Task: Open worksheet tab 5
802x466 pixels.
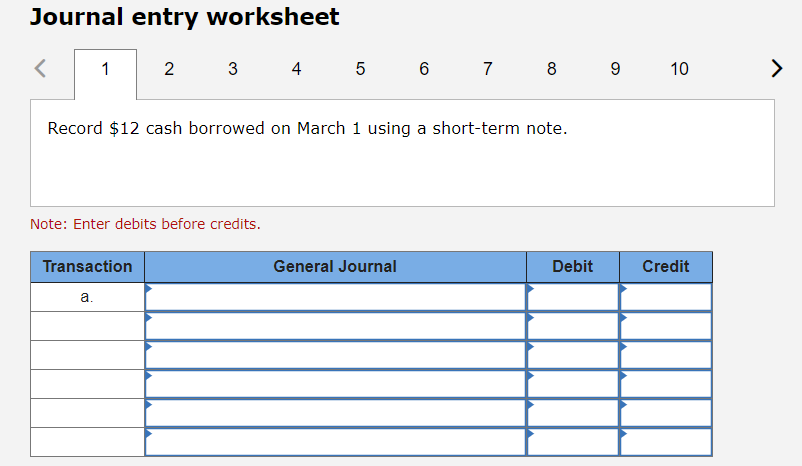Action: [x=361, y=69]
